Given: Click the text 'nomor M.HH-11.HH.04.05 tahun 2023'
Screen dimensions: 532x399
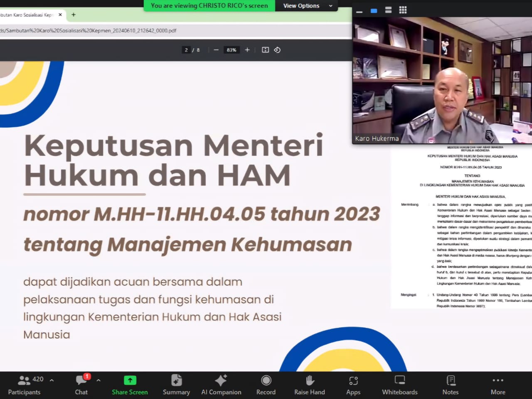Looking at the screenshot, I should (202, 214).
